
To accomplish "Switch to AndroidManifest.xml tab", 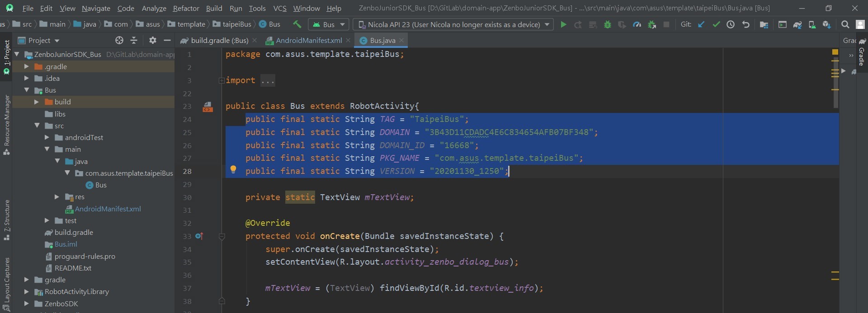I will tap(308, 40).
